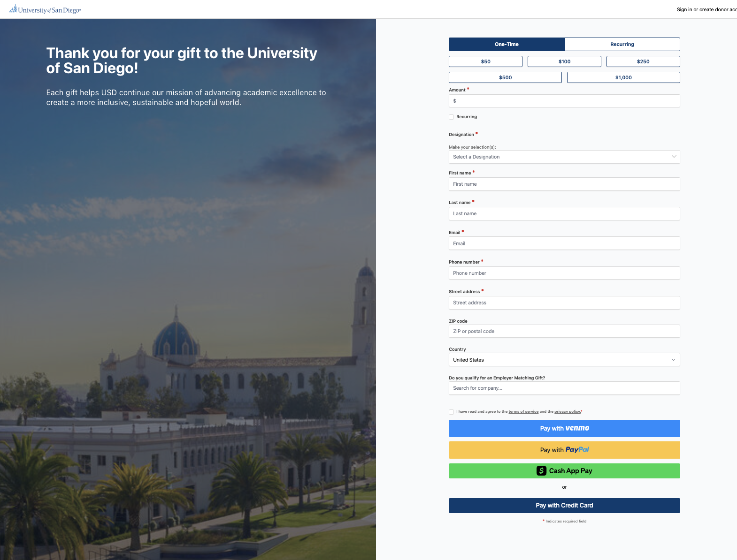Choose the $100 gift amount
737x560 pixels.
(564, 61)
